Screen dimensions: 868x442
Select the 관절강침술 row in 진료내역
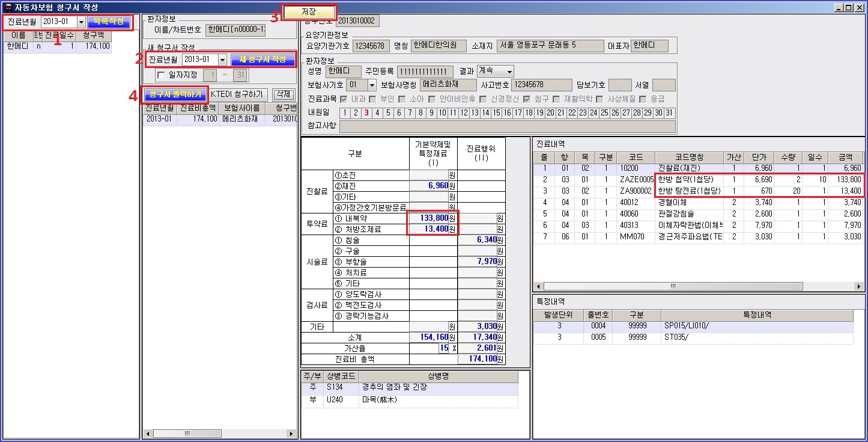pos(699,214)
